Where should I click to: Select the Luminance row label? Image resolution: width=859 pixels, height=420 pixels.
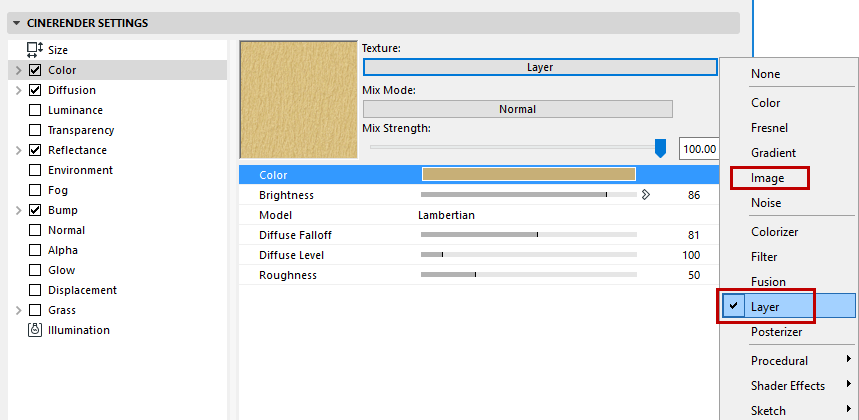[x=75, y=110]
